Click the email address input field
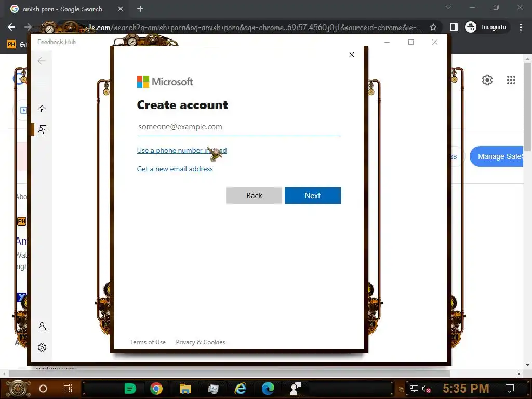 (x=238, y=127)
